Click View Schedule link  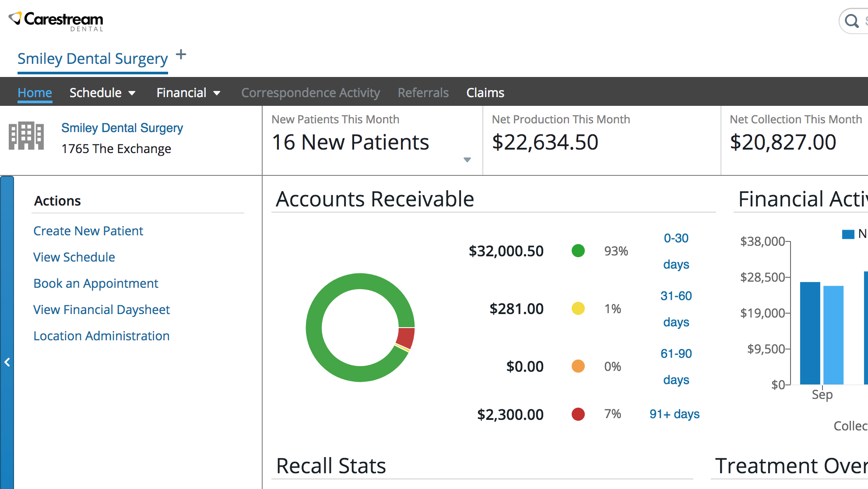(x=74, y=257)
